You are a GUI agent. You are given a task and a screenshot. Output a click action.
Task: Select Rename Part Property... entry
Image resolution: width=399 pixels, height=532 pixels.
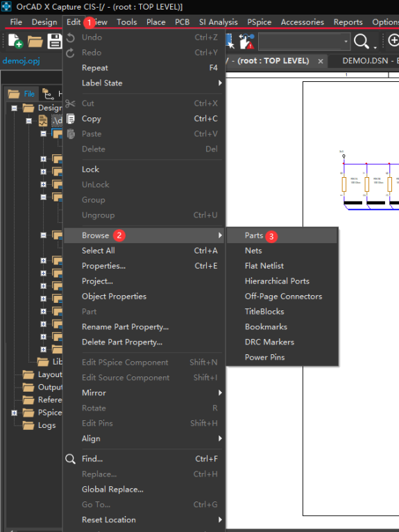coord(144,327)
